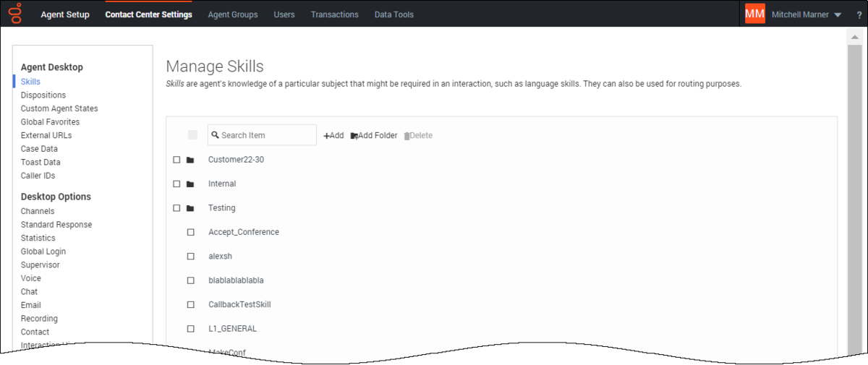The width and height of the screenshot is (868, 365).
Task: Open the help question mark icon
Action: click(859, 15)
